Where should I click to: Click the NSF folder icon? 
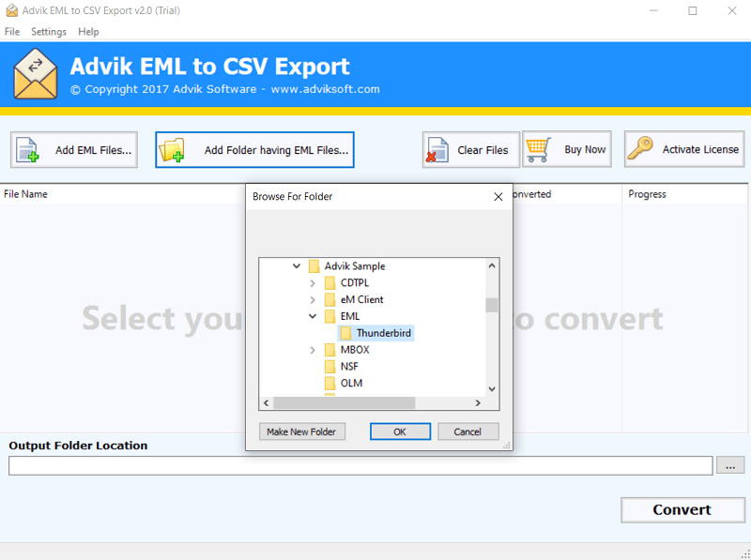pos(330,367)
